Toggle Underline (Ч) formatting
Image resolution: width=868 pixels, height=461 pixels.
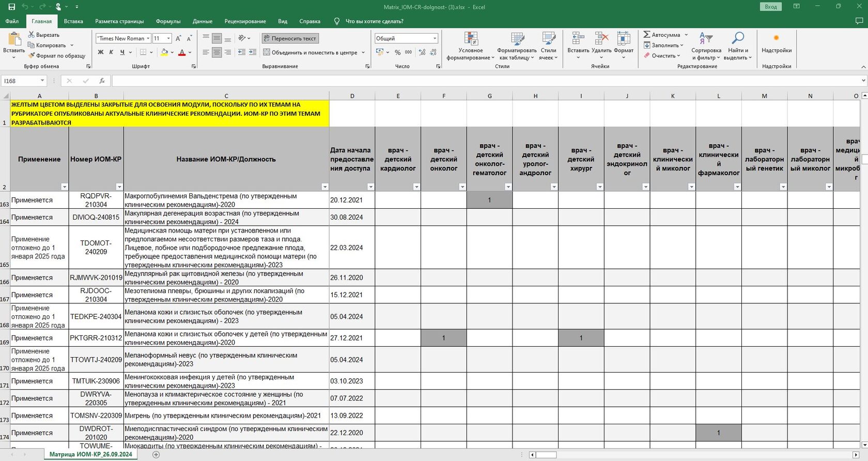[x=122, y=52]
